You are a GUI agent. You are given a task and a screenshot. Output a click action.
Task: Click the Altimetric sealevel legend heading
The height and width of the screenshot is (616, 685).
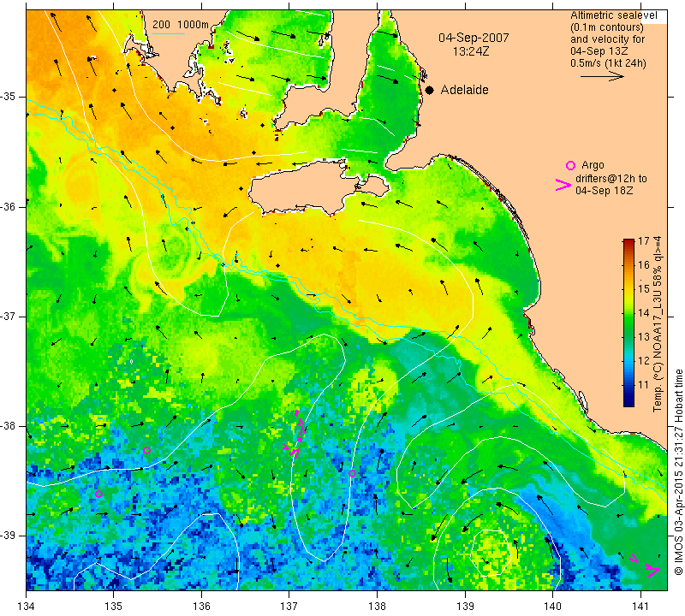(613, 15)
